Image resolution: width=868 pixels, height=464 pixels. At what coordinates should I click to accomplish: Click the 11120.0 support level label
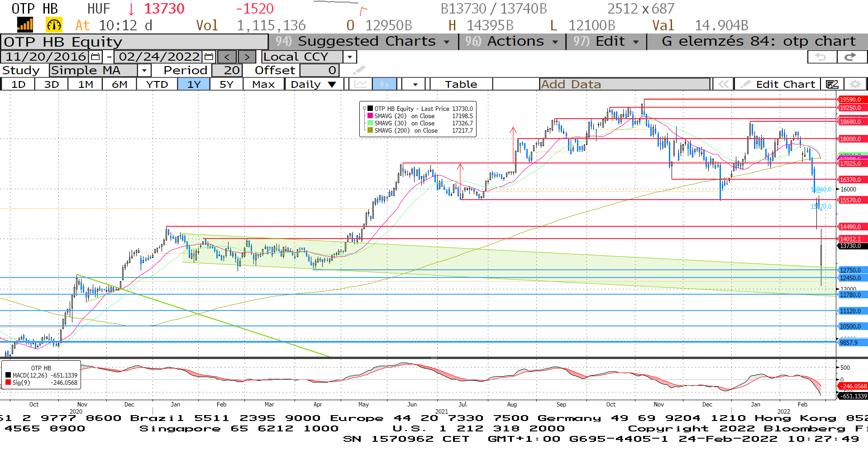[x=852, y=311]
